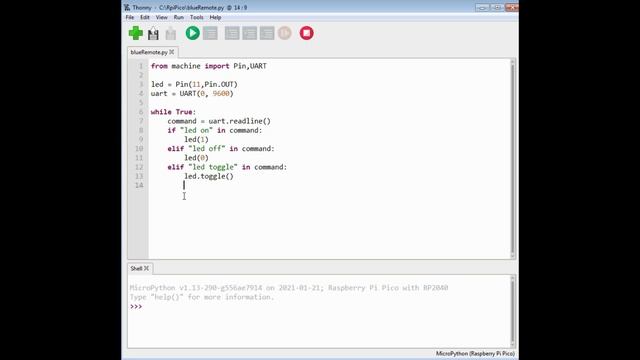Viewport: 640px width, 360px height.
Task: Open the Help menu
Action: tap(215, 18)
